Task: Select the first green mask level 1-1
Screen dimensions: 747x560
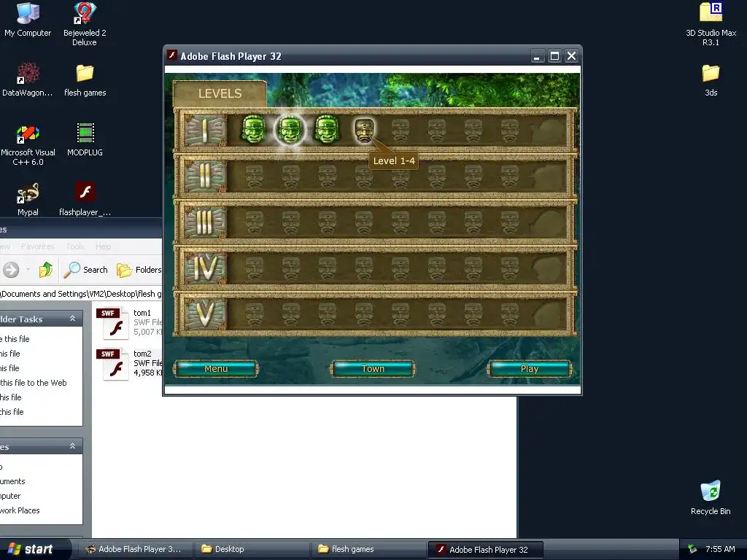Action: [x=253, y=129]
